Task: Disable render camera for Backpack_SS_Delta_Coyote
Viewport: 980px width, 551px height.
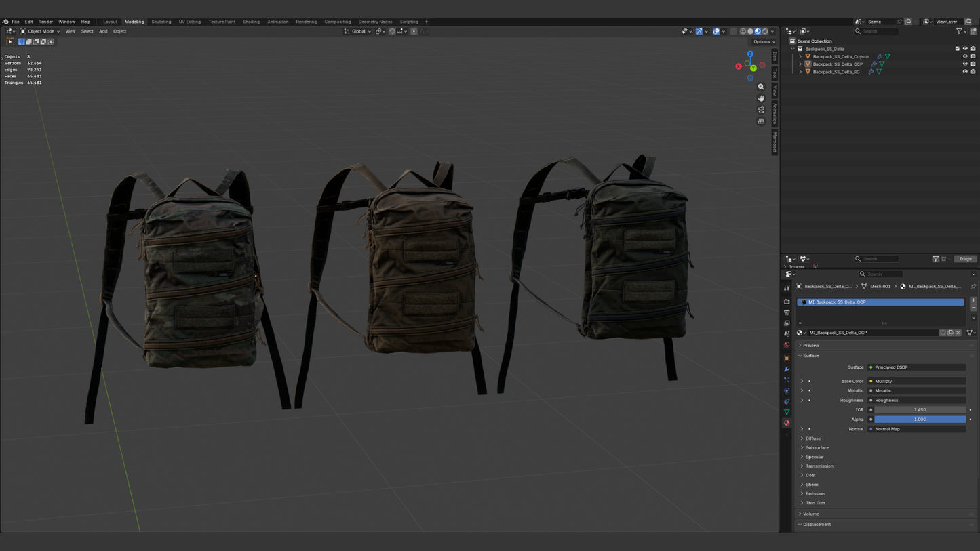Action: point(973,57)
